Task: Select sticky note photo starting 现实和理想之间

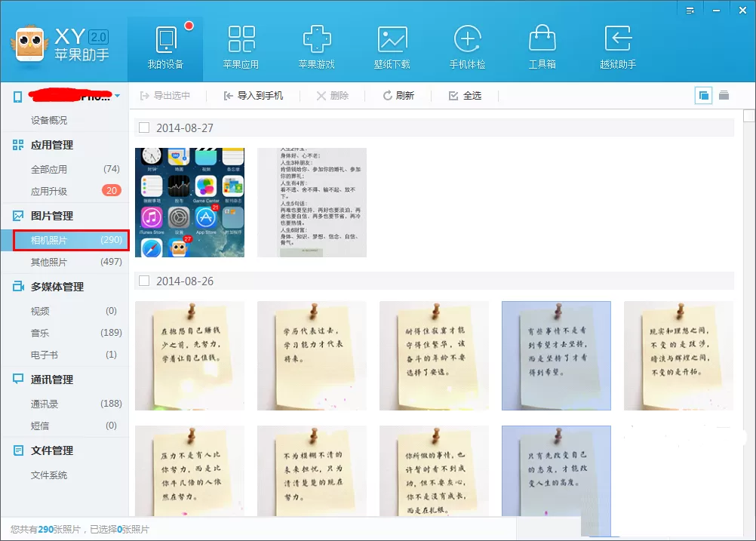Action: [x=678, y=356]
